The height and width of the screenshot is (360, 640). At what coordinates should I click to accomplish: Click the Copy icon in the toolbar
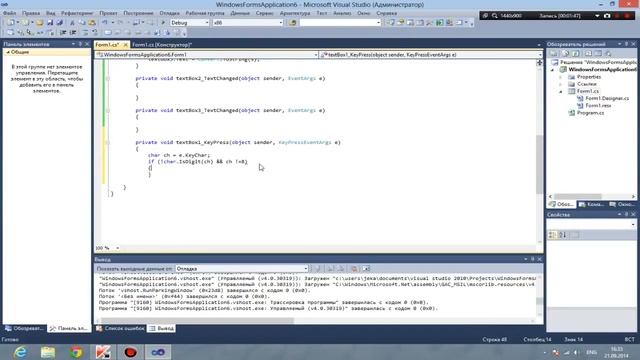tap(82, 22)
